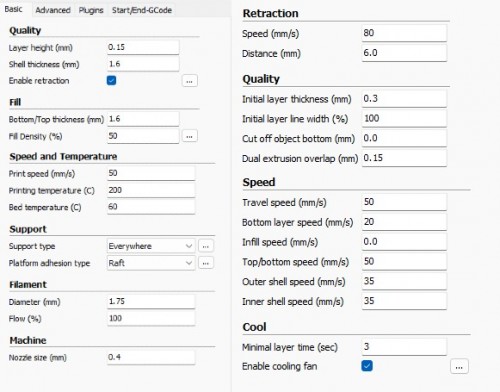Screen dimensions: 500x392
Task: Open Fill Density extra settings ellipsis
Action: click(x=190, y=136)
